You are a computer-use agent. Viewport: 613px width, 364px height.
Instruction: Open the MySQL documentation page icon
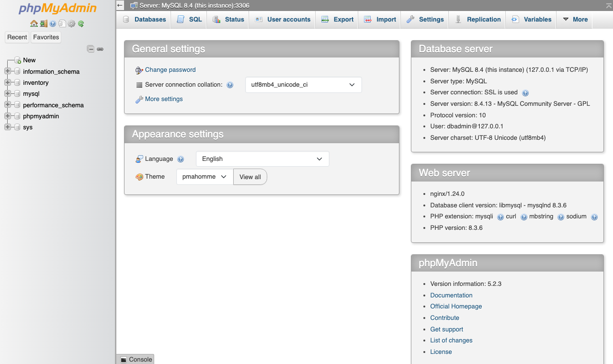(x=62, y=23)
